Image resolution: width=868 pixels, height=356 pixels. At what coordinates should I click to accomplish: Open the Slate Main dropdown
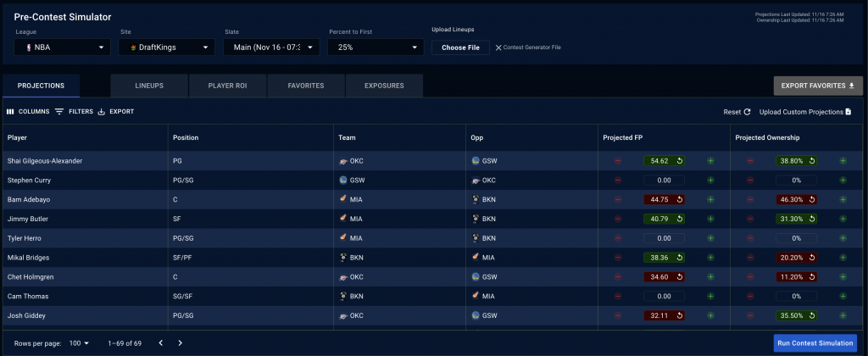click(271, 47)
